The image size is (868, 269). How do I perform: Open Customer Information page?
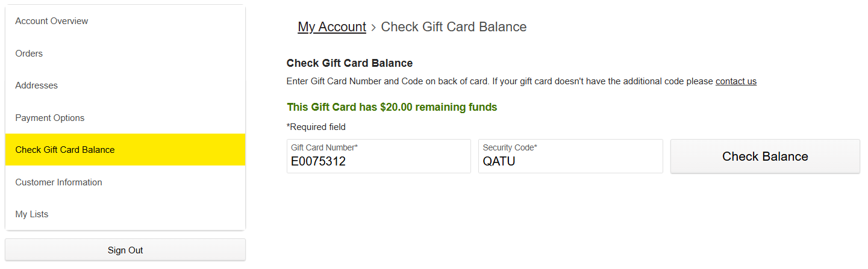[x=125, y=182]
